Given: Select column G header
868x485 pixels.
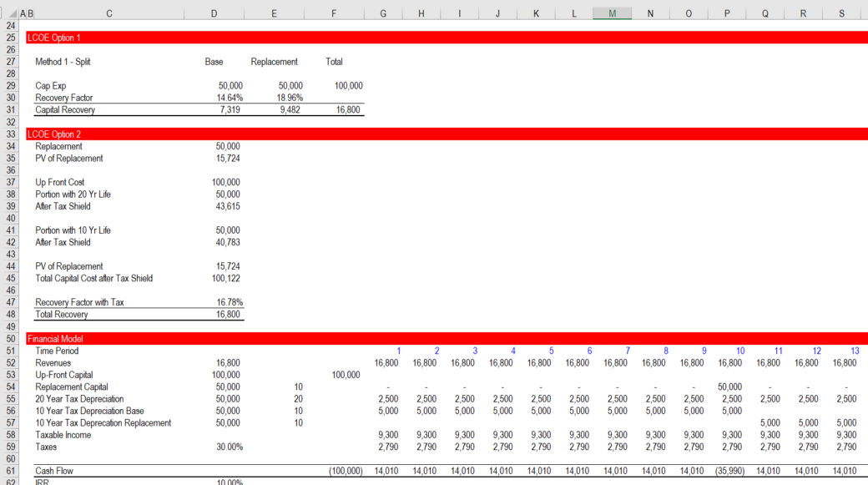Looking at the screenshot, I should (382, 13).
